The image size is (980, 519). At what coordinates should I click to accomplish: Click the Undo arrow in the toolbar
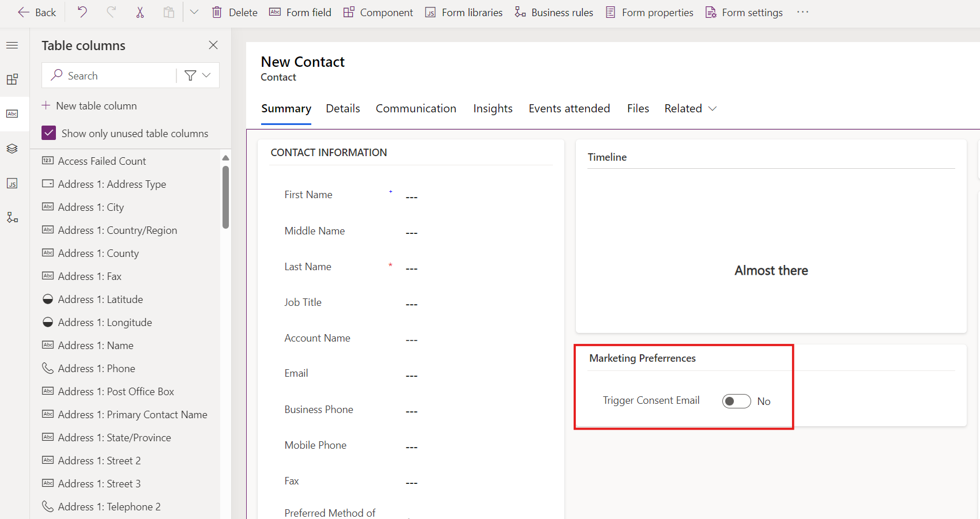tap(81, 12)
